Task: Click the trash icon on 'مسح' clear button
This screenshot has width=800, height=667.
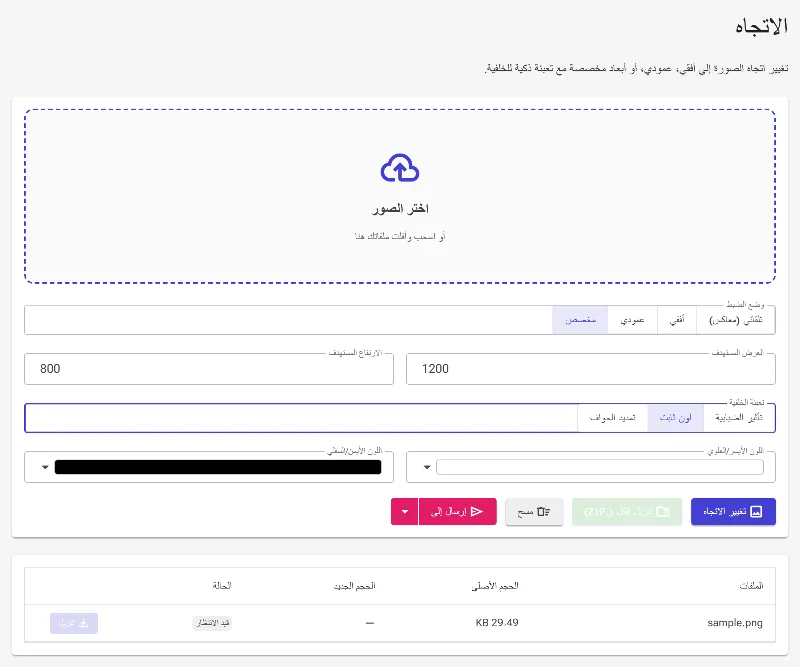Action: tap(544, 511)
